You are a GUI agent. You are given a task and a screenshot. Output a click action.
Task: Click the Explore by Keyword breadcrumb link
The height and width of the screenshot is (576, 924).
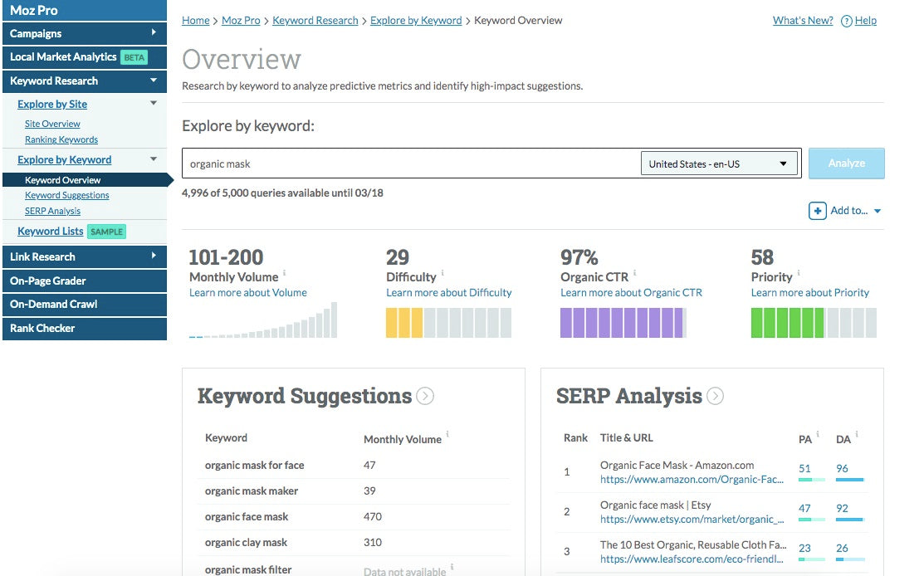click(x=416, y=21)
